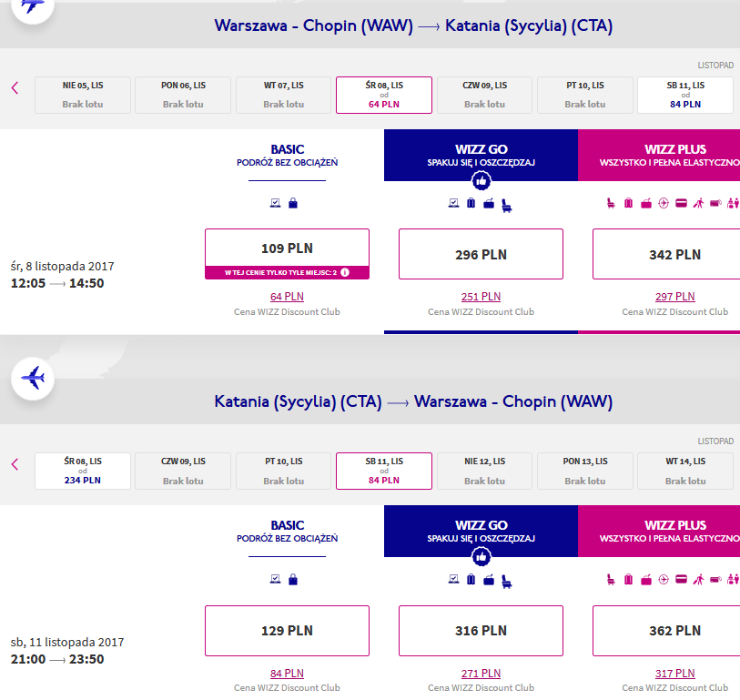Open 271 PLN Discount Club price link
The width and height of the screenshot is (740, 700).
pyautogui.click(x=481, y=673)
